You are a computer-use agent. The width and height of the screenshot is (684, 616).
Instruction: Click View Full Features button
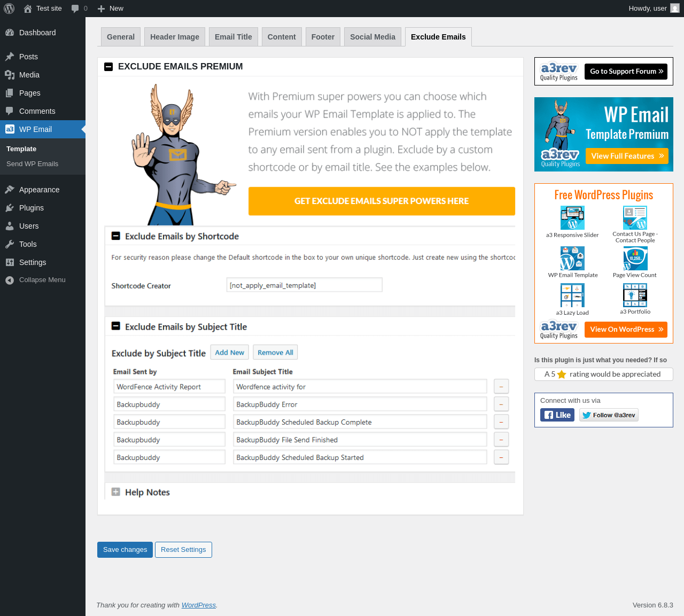627,156
